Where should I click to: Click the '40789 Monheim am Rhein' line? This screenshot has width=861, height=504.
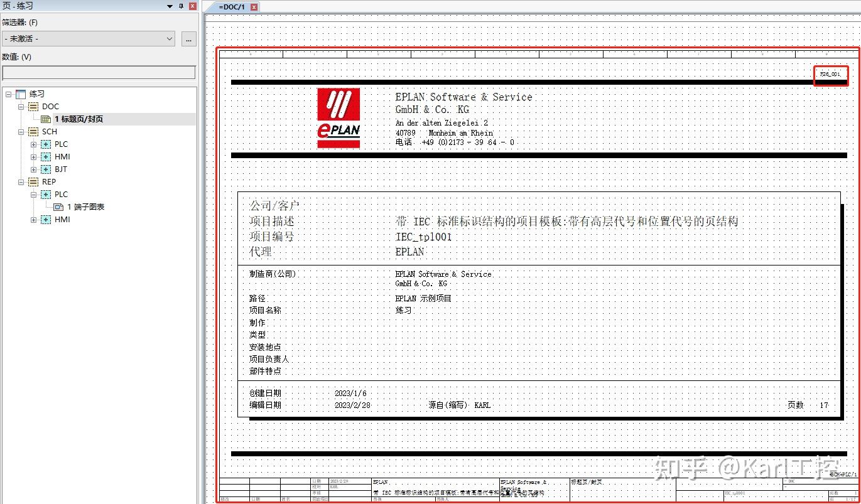click(x=444, y=133)
